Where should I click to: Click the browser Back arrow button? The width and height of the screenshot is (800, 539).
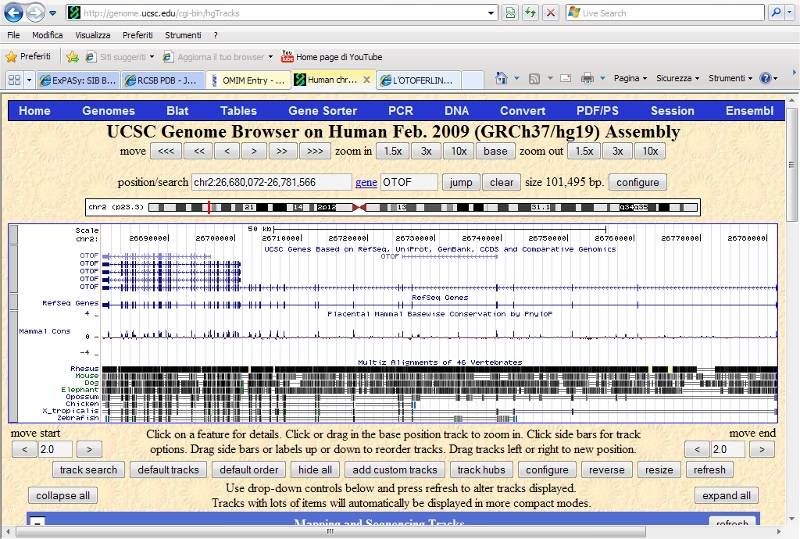[x=14, y=13]
